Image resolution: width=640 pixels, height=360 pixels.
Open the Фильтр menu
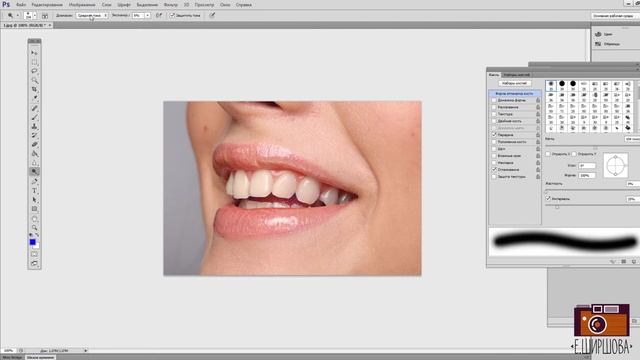point(171,5)
